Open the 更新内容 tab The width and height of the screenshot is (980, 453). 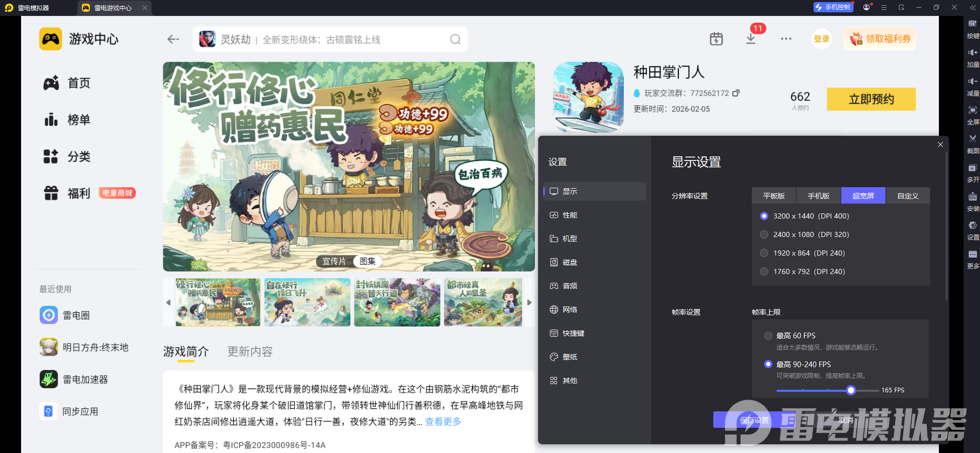point(250,352)
